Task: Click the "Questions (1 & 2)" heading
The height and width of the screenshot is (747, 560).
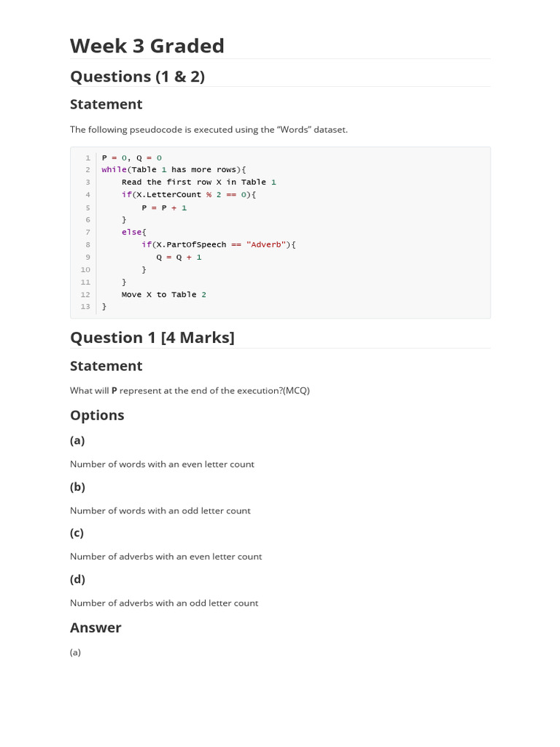Action: tap(137, 77)
